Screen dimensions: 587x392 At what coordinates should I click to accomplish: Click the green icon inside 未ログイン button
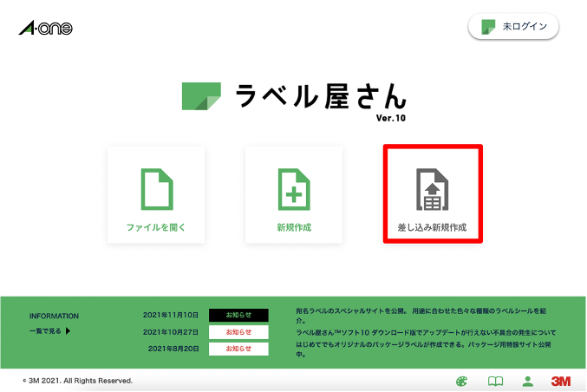(488, 27)
